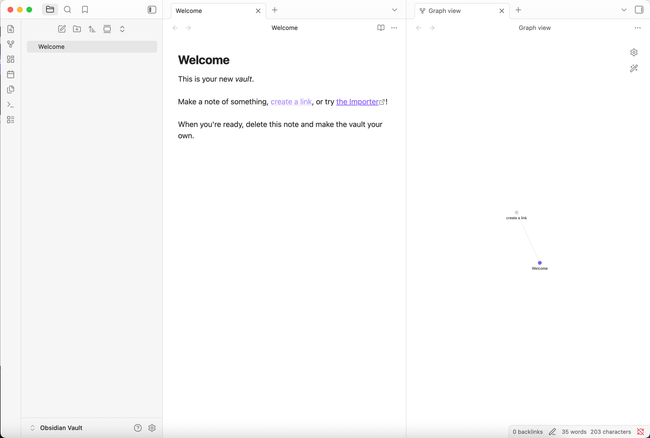
Task: Create a new folder in file explorer
Action: pos(77,29)
